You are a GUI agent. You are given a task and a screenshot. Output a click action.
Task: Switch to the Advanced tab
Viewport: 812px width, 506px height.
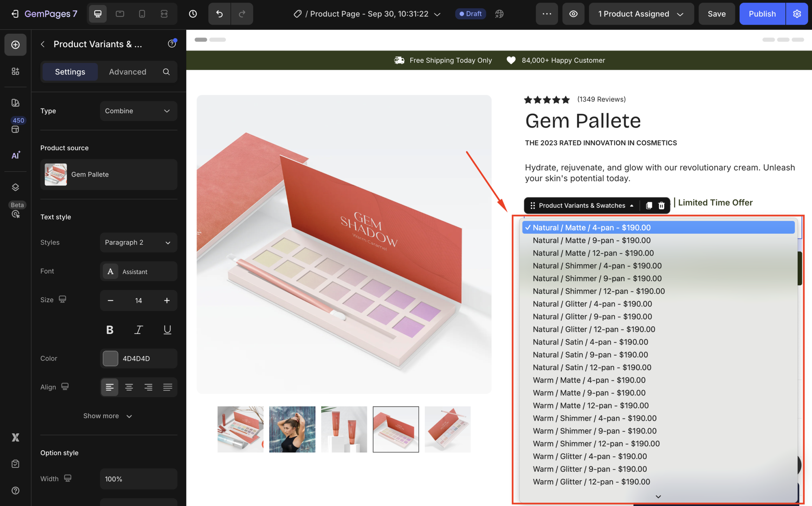pyautogui.click(x=128, y=72)
